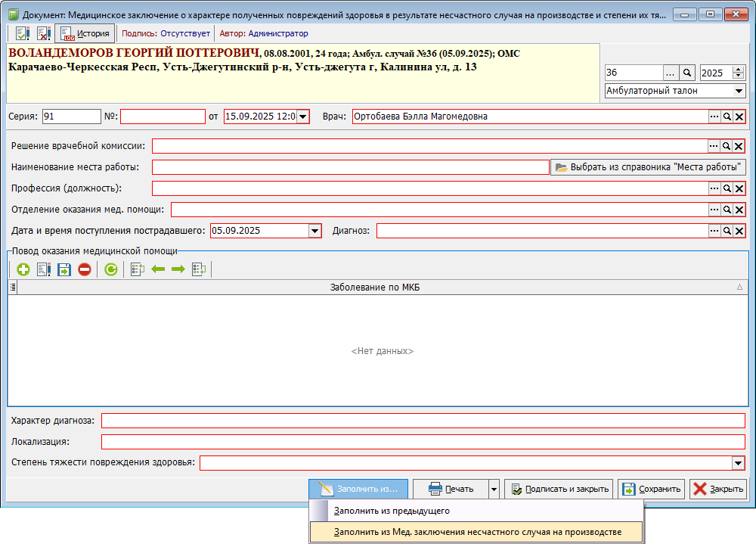Image resolution: width=756 pixels, height=544 pixels.
Task: Click the Локализация input field
Action: [x=423, y=442]
